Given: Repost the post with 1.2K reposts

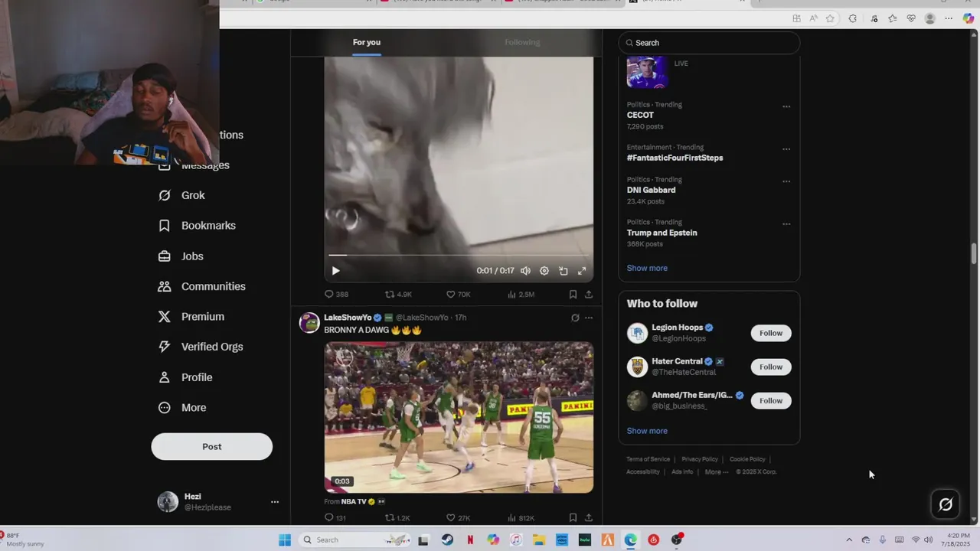Looking at the screenshot, I should pyautogui.click(x=397, y=518).
